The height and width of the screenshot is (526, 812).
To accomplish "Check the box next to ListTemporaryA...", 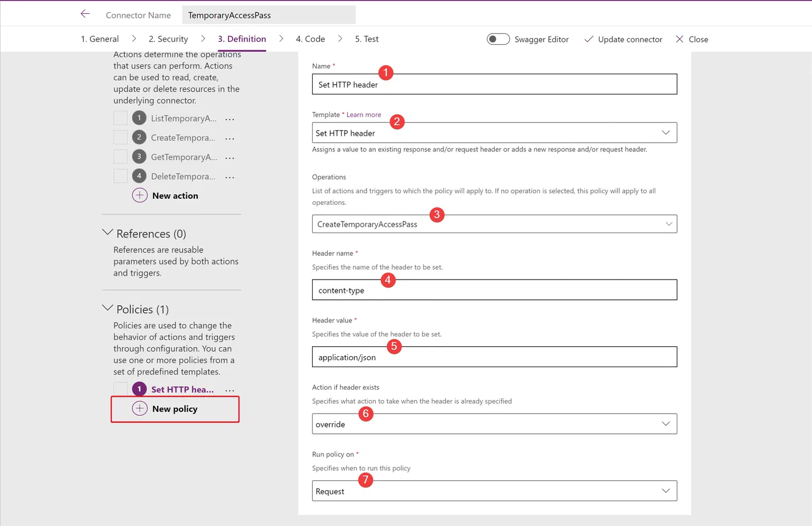I will point(121,118).
